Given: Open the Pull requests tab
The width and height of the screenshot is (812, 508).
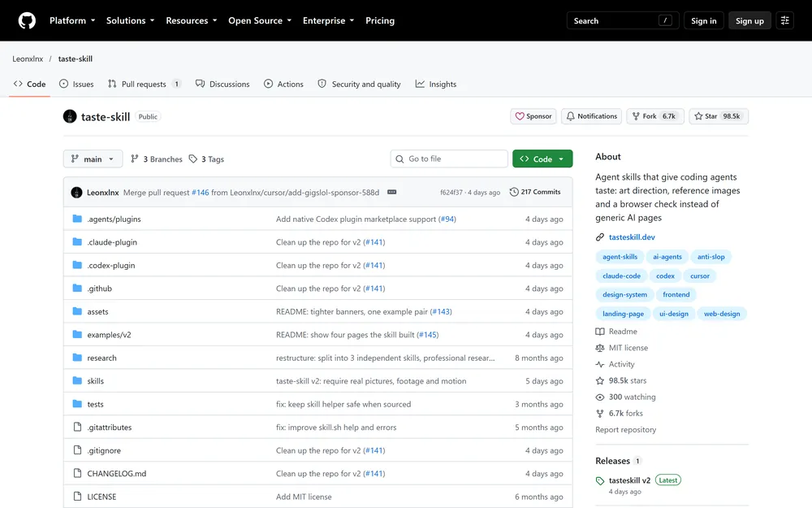Looking at the screenshot, I should (x=145, y=84).
